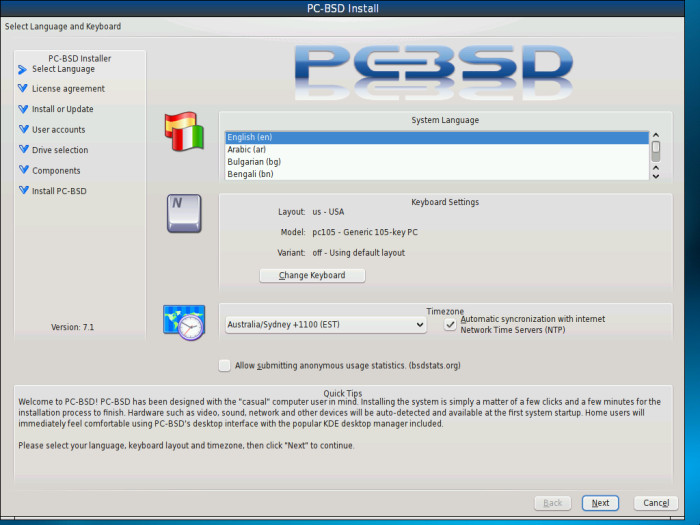Click the Quick Tips heading
The height and width of the screenshot is (525, 700).
coord(342,393)
